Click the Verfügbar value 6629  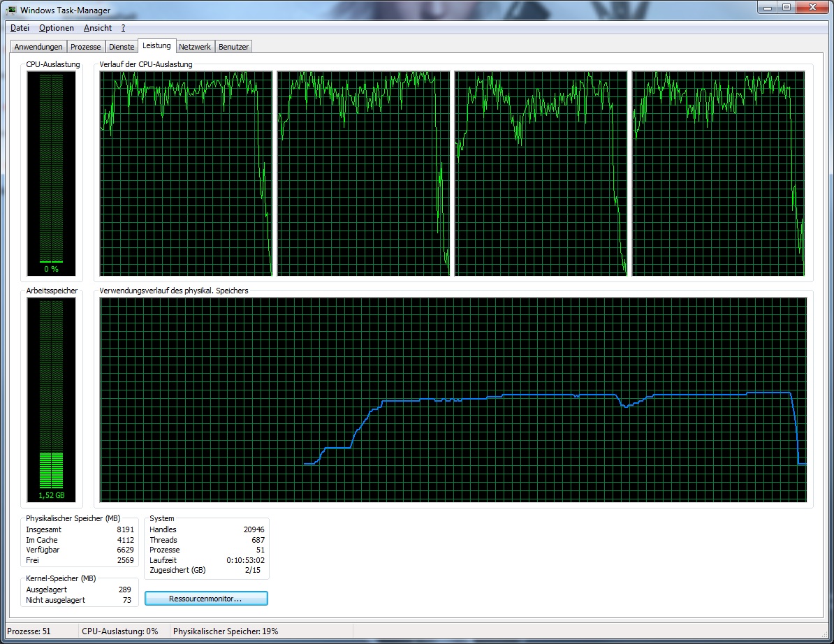coord(126,550)
